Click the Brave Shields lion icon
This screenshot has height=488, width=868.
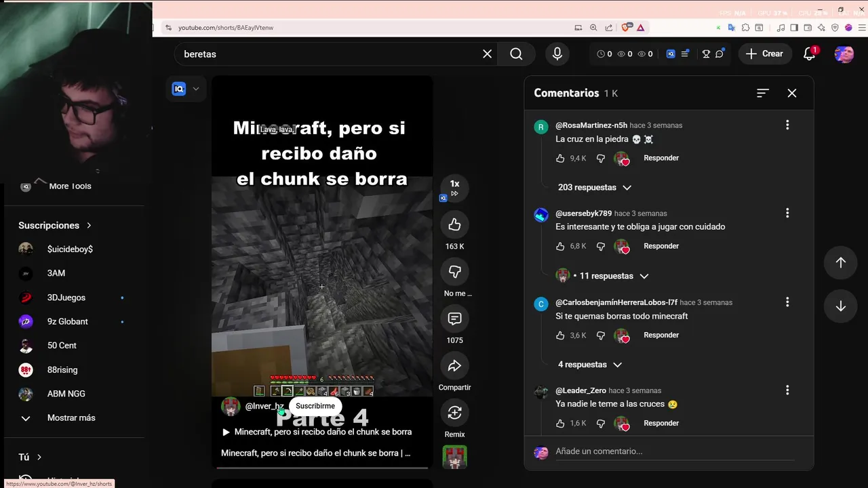click(626, 27)
